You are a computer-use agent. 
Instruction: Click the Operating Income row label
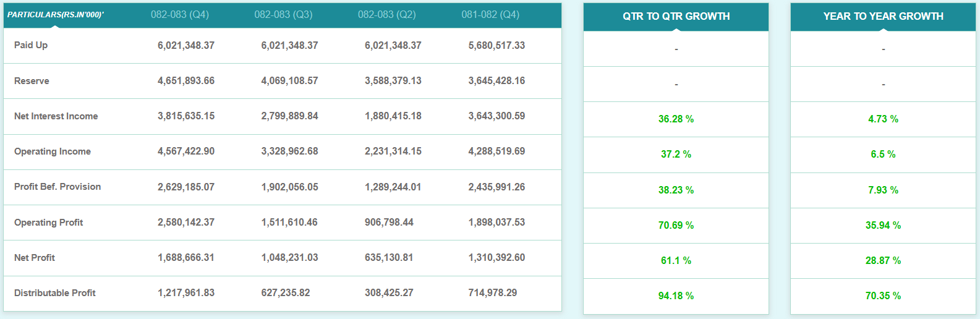tap(53, 151)
